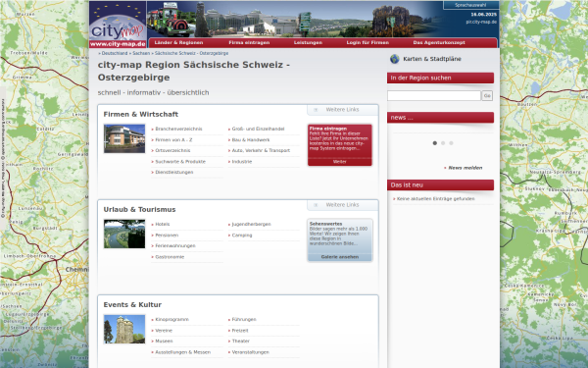Image resolution: width=588 pixels, height=368 pixels.
Task: Open Pensionen link
Action: point(167,236)
